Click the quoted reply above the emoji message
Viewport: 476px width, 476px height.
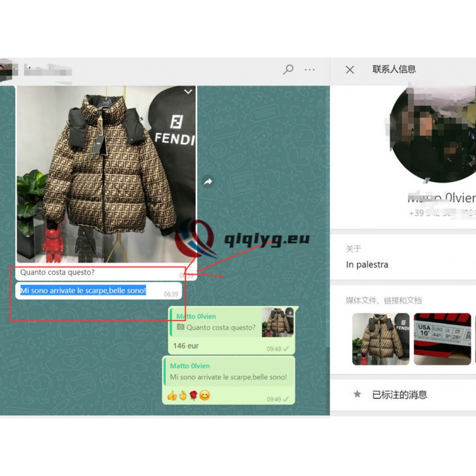point(228,372)
